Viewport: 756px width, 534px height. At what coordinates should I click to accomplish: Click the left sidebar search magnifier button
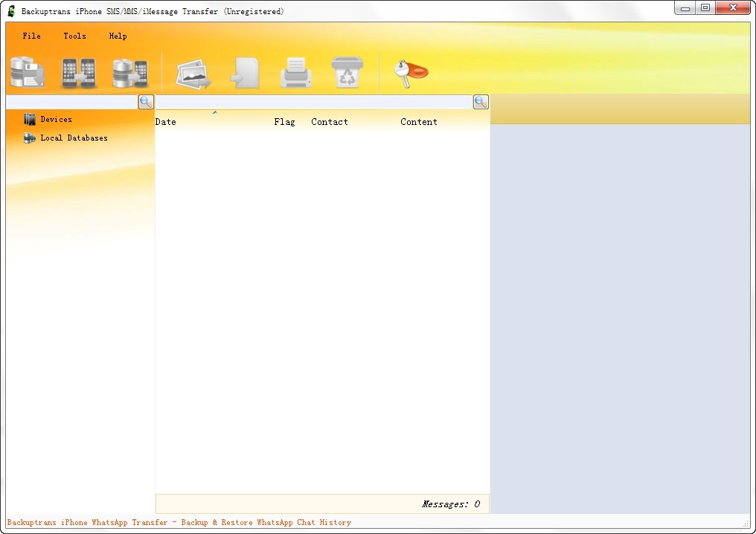tap(146, 102)
